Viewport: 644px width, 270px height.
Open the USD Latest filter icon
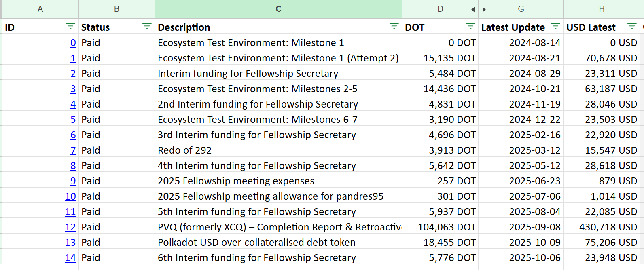pyautogui.click(x=631, y=27)
